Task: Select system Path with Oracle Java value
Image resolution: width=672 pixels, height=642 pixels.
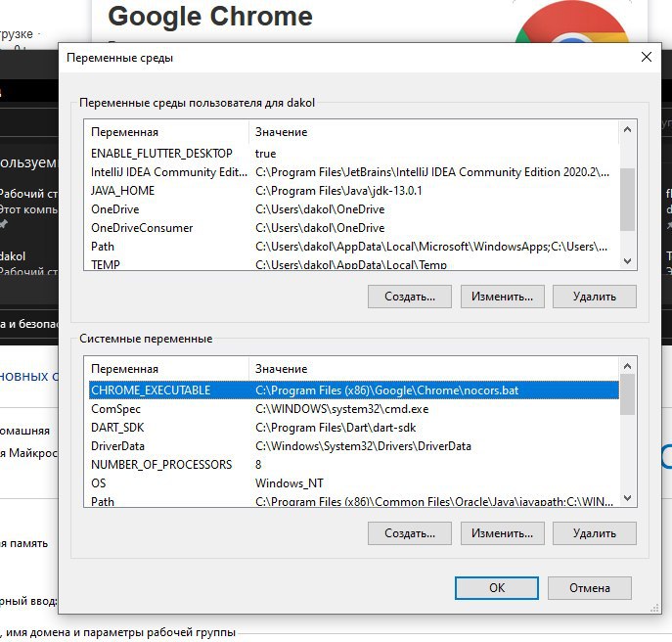Action: coord(353,500)
